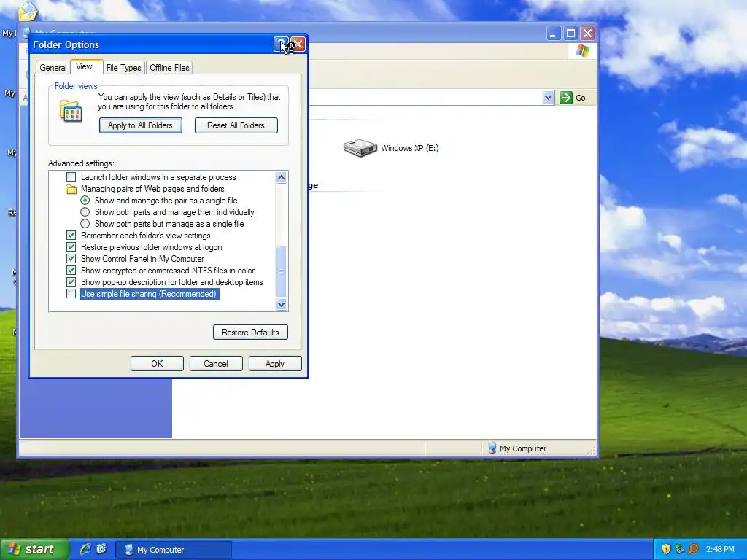
Task: Click the Cancel button
Action: [216, 364]
